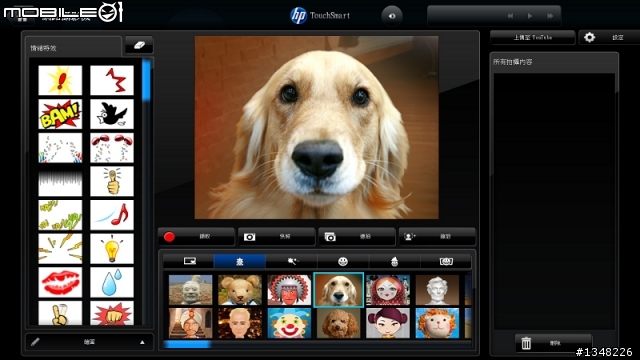Select the turban man avatar
640x360 pixels.
pos(191,323)
